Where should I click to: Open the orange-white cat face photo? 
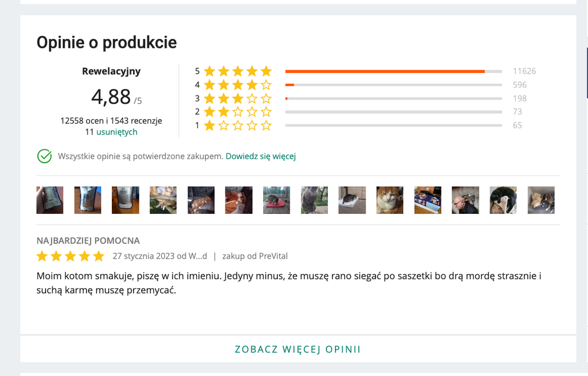(390, 200)
